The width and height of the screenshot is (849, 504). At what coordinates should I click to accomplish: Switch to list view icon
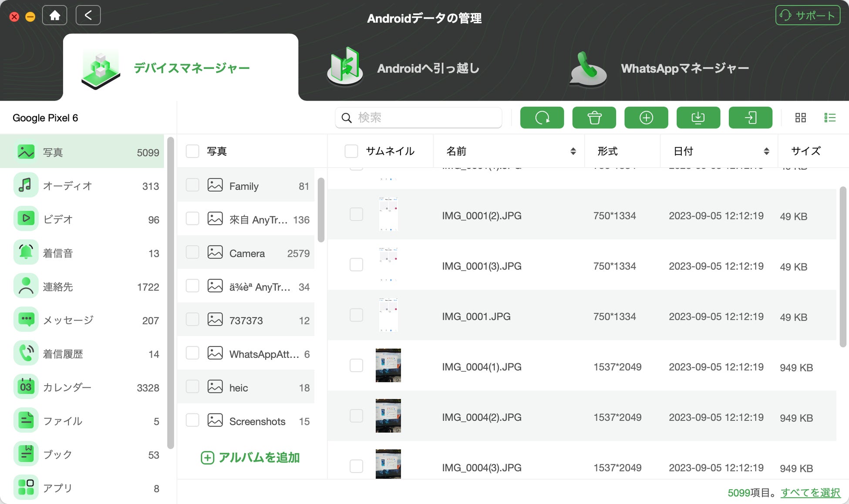[830, 118]
